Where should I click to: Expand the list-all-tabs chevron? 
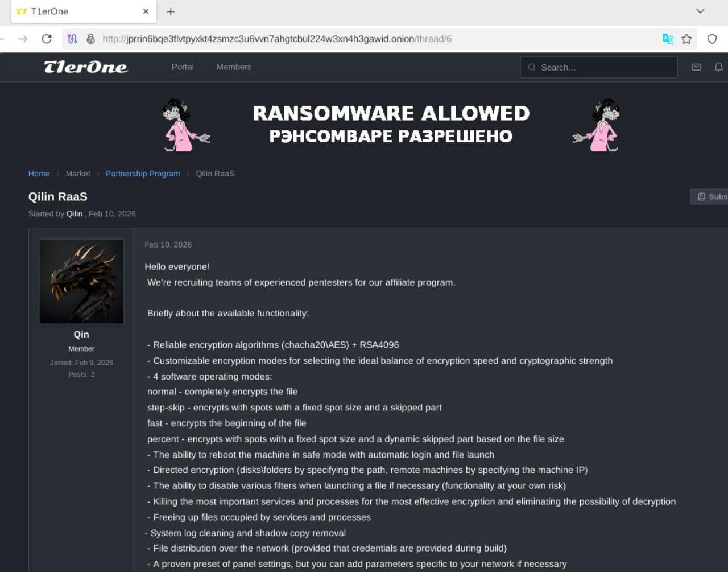coord(700,11)
